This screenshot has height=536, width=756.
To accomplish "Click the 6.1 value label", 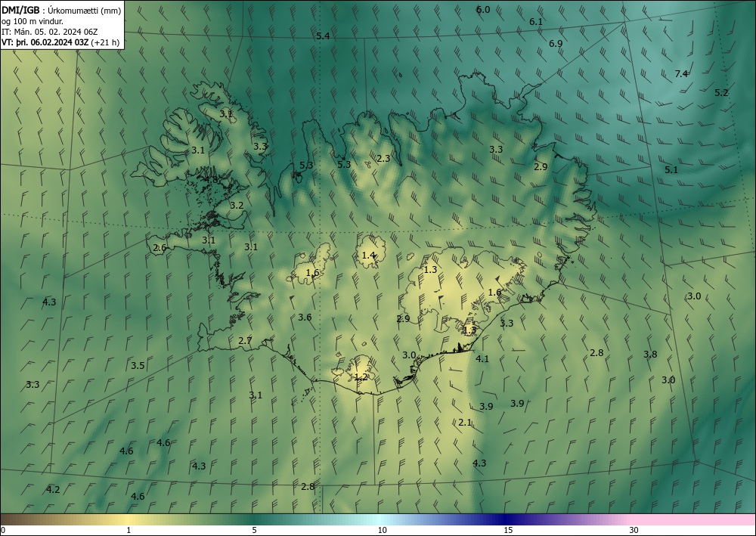I will click(536, 22).
